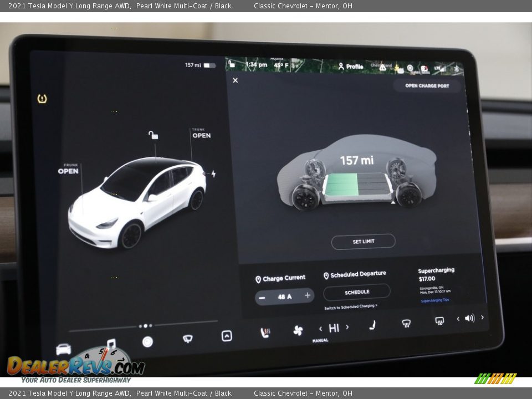Tap the triangle alert icon in status bar
The height and width of the screenshot is (399, 532).
click(383, 67)
